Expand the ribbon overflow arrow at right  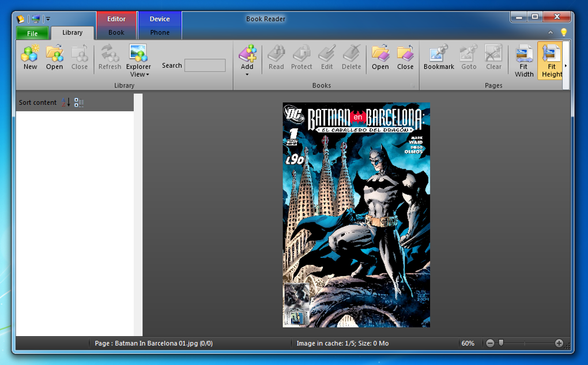pyautogui.click(x=566, y=66)
